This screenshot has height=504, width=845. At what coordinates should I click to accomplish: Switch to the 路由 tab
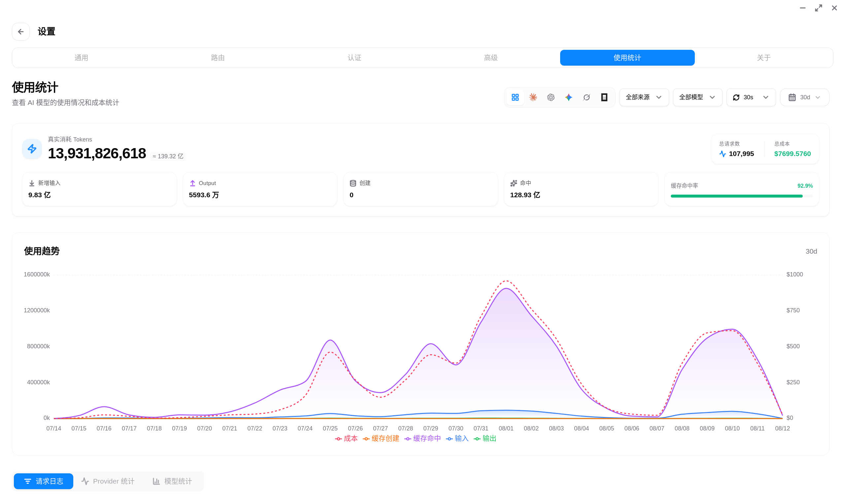click(x=218, y=58)
